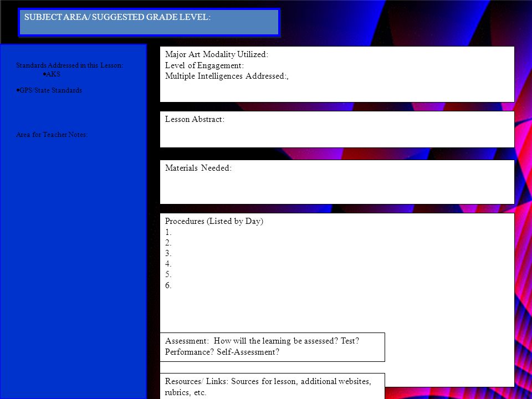Click the 'Level of Engagement:' line
The width and height of the screenshot is (532, 399).
pos(204,65)
